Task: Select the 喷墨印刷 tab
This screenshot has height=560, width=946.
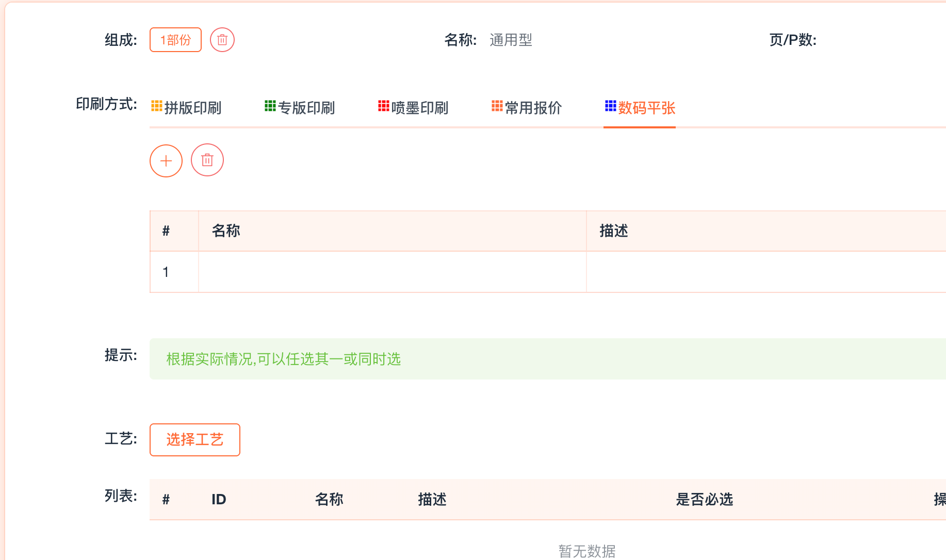Action: point(420,108)
